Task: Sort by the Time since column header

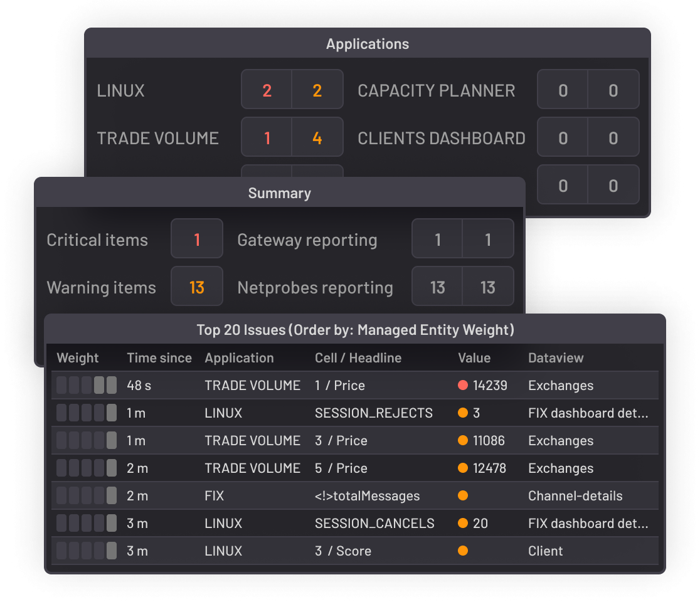Action: 159,358
